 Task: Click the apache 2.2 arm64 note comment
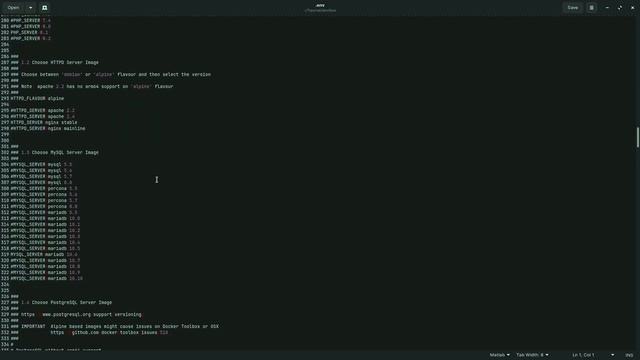click(x=92, y=87)
